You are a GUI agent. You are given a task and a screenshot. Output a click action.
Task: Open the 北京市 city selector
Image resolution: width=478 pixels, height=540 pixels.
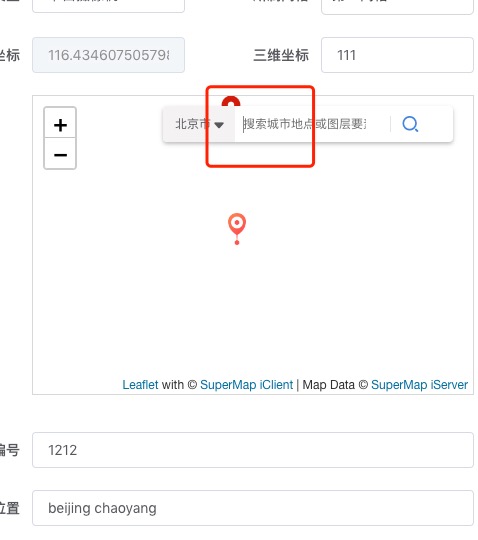click(x=199, y=124)
